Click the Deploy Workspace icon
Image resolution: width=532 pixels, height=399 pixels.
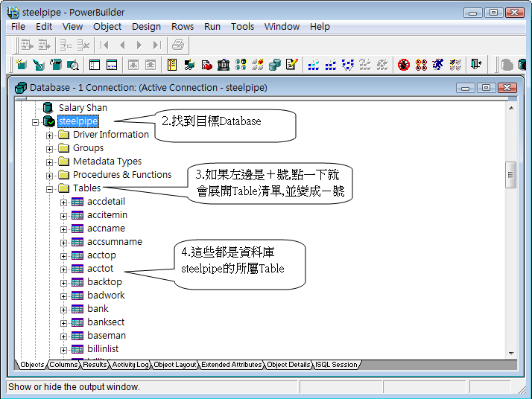[x=348, y=65]
